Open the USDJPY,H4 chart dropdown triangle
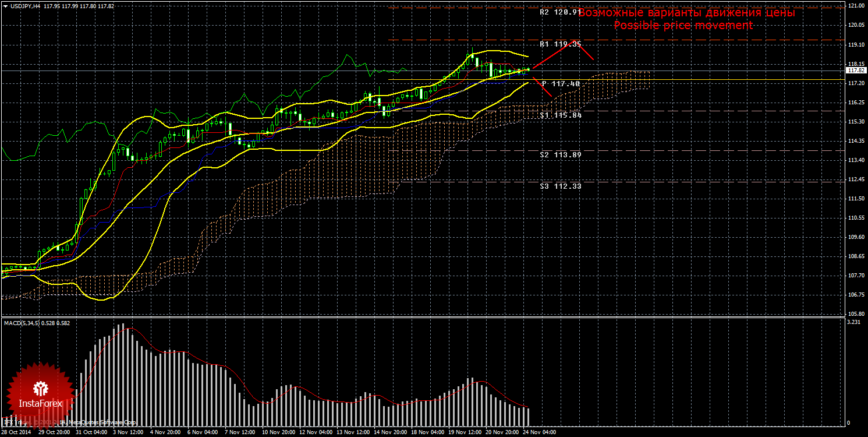The width and height of the screenshot is (868, 437). (5, 6)
